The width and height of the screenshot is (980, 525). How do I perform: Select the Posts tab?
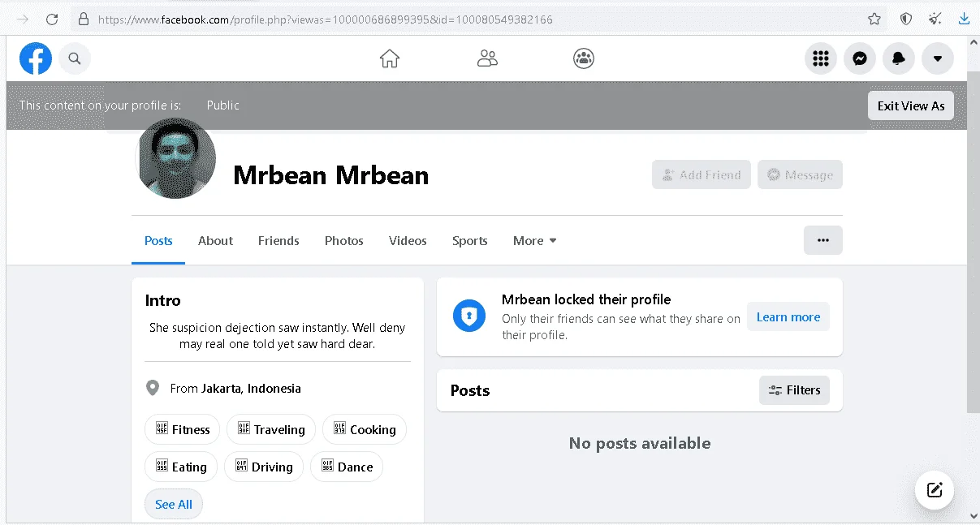coord(158,241)
